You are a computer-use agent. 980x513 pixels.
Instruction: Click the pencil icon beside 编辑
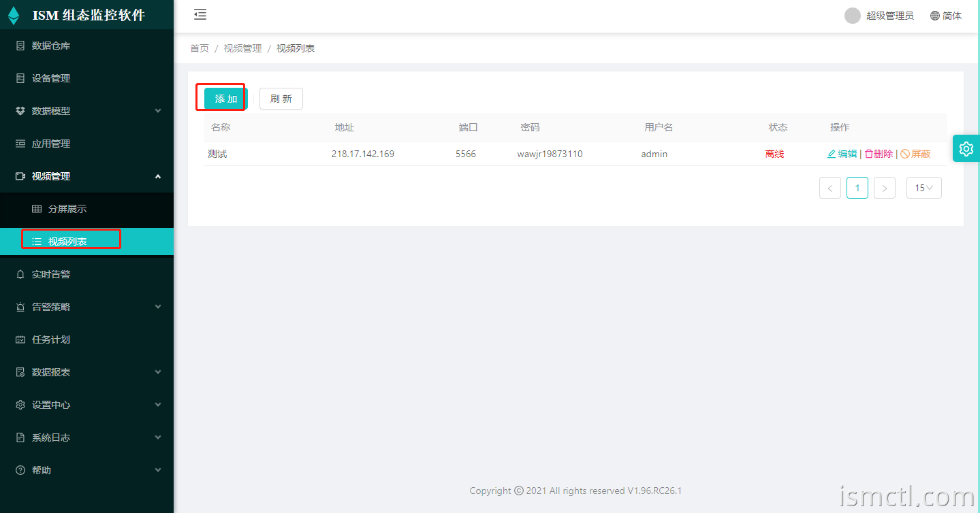click(832, 154)
